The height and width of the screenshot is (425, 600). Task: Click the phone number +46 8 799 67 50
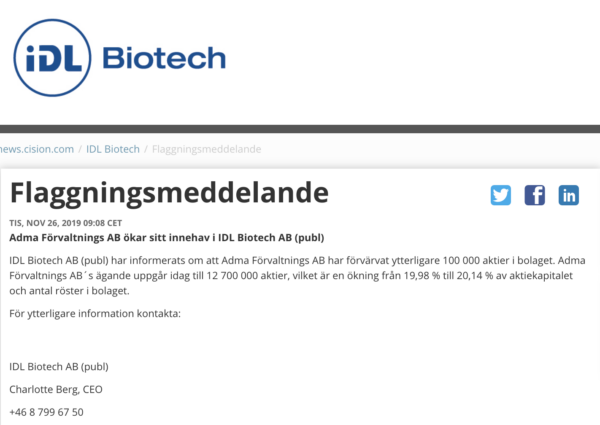46,412
